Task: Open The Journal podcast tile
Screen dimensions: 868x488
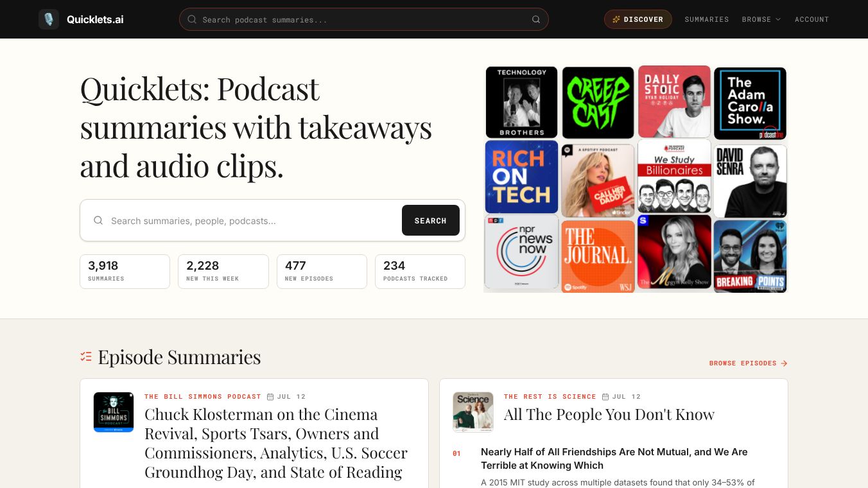Action: [598, 256]
